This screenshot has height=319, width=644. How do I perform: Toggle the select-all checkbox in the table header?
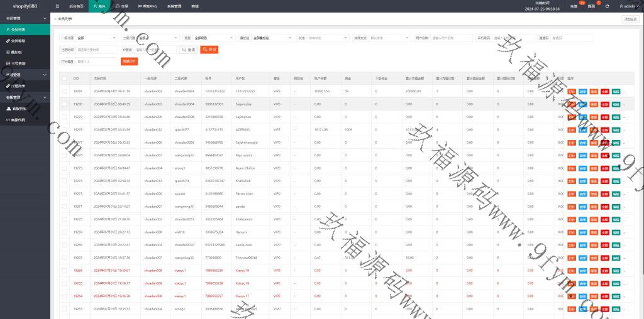[x=64, y=78]
